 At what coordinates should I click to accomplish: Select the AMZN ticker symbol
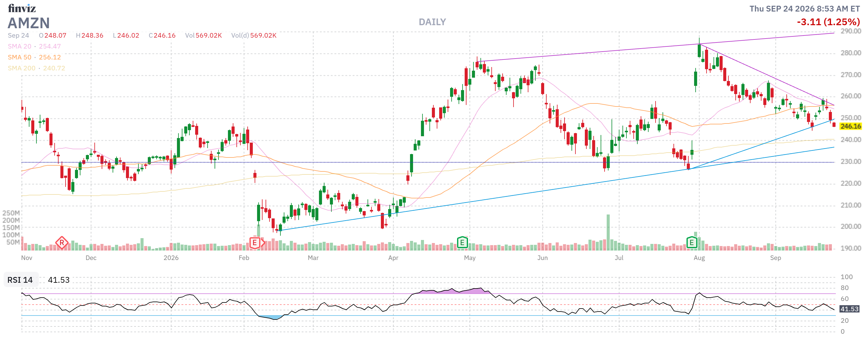29,23
